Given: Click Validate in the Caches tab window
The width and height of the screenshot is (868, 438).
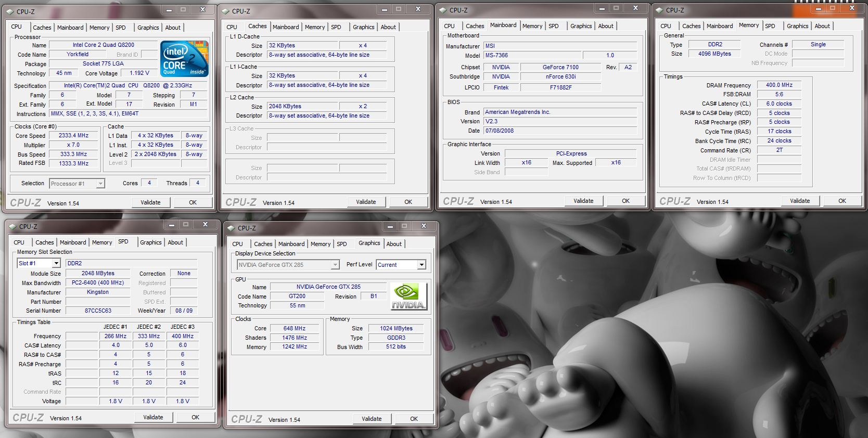Looking at the screenshot, I should coord(366,202).
